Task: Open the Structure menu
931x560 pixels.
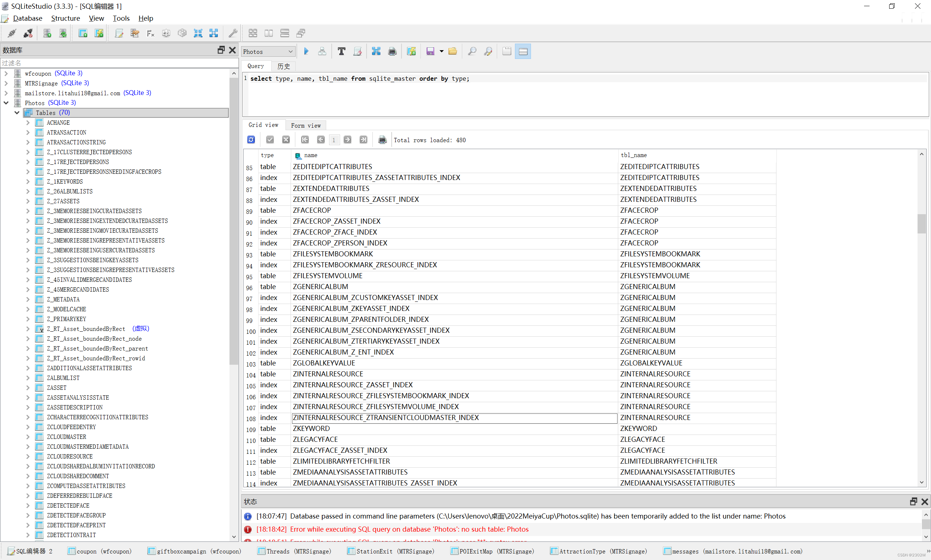Action: pyautogui.click(x=65, y=18)
